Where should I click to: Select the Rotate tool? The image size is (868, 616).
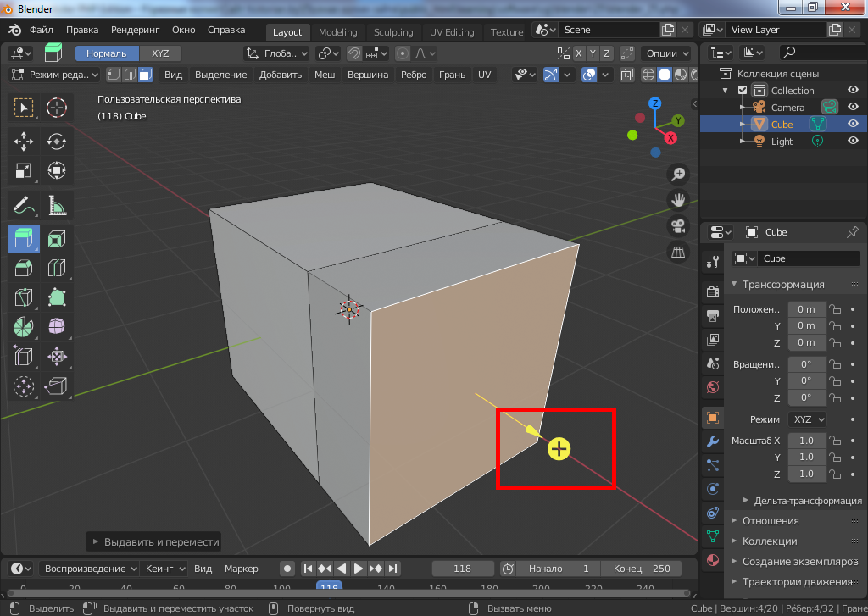click(57, 142)
